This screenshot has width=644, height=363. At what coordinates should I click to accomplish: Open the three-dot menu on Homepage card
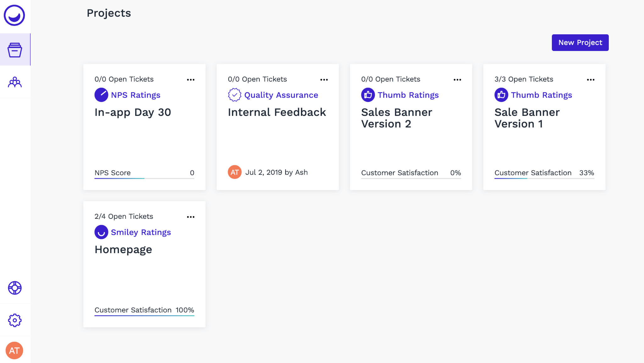pos(191,217)
